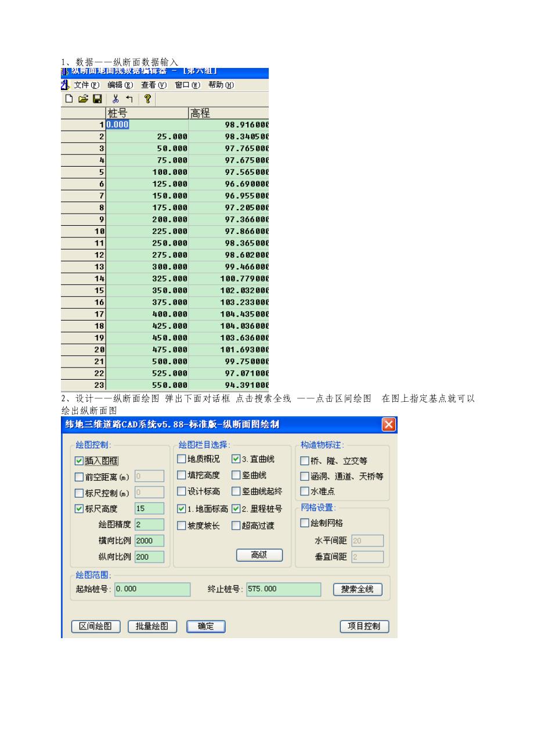Uncheck the 插入图框 checkbox
534x756 pixels.
tap(80, 461)
